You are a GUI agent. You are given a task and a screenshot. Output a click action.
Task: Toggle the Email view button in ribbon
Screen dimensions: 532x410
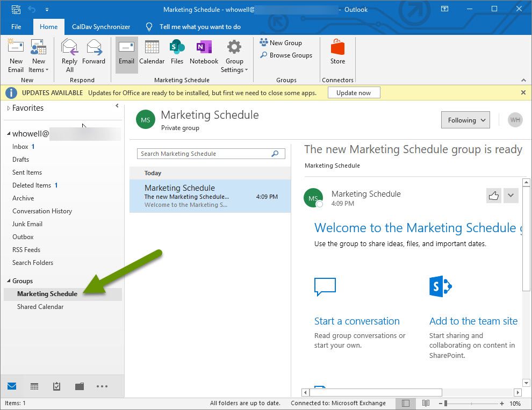[x=127, y=53]
